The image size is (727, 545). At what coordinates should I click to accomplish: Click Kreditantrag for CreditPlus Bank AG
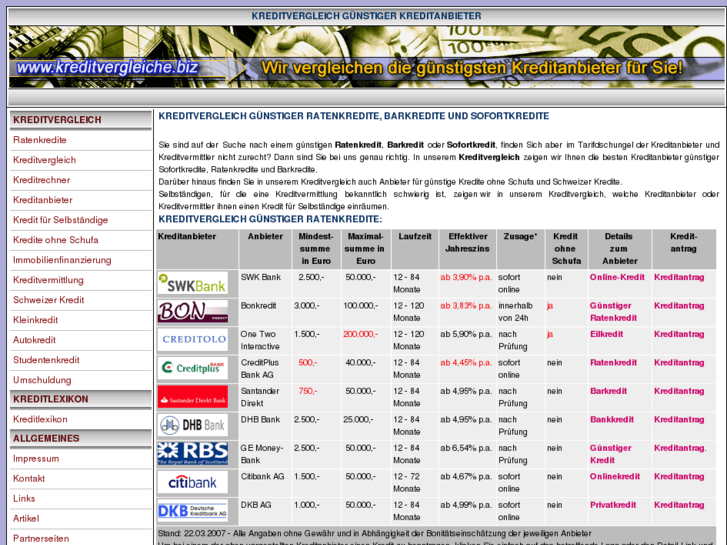coord(679,363)
